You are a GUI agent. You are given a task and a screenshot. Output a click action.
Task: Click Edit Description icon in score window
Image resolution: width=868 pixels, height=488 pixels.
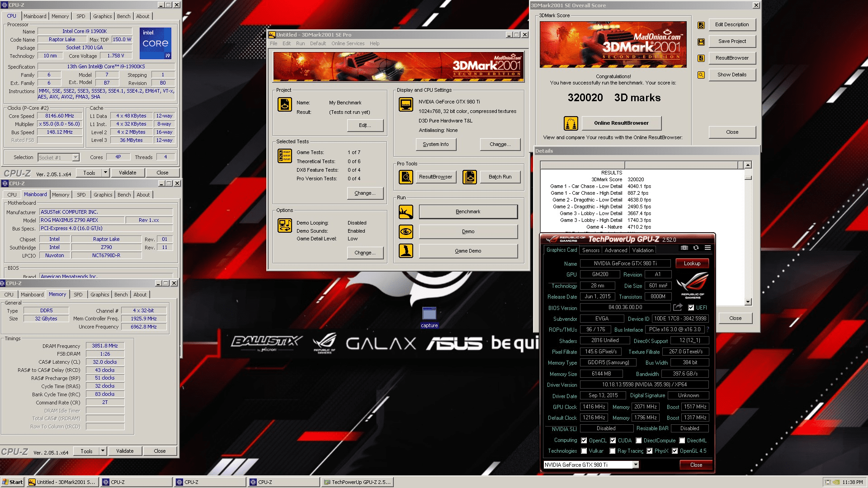(x=701, y=25)
